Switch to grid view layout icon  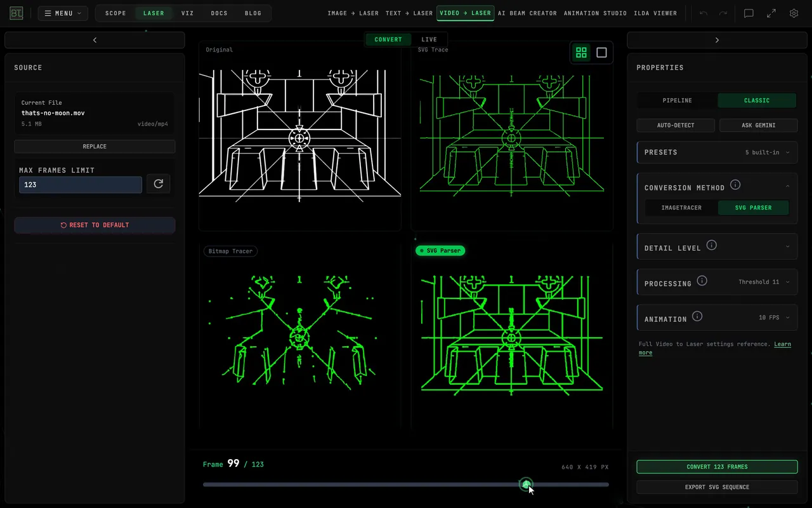pos(581,53)
